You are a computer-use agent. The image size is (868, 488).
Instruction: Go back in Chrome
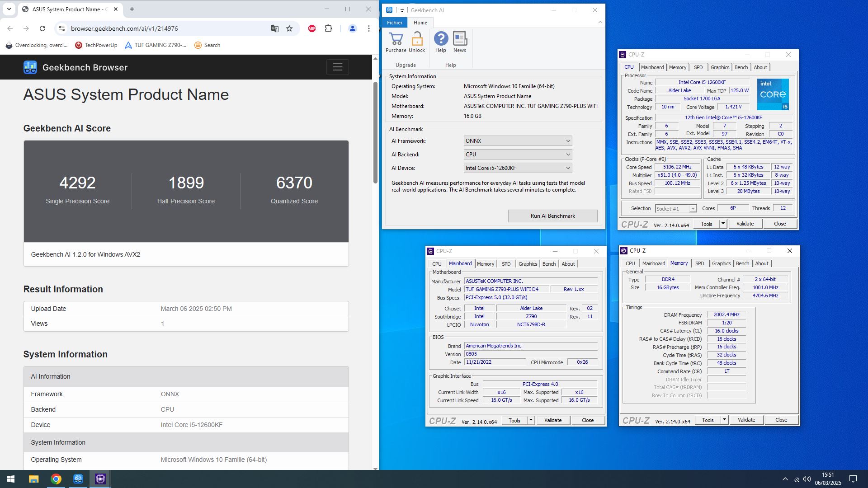[10, 28]
